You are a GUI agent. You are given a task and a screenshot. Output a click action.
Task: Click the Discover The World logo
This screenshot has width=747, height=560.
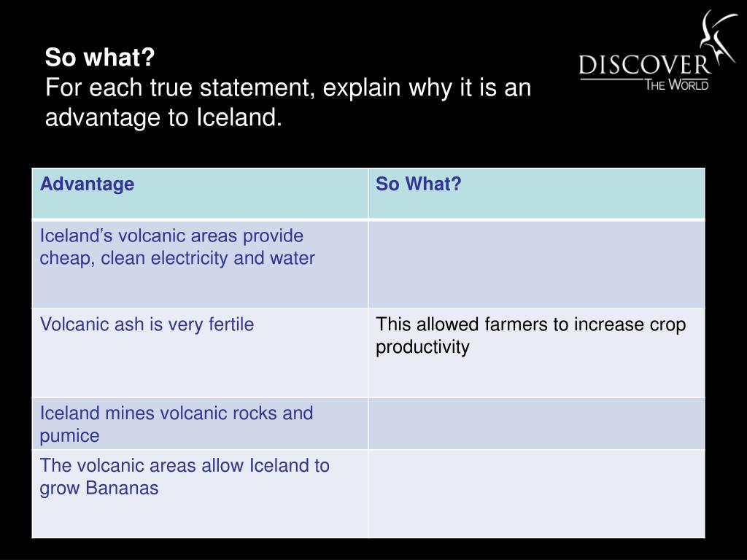tap(657, 52)
